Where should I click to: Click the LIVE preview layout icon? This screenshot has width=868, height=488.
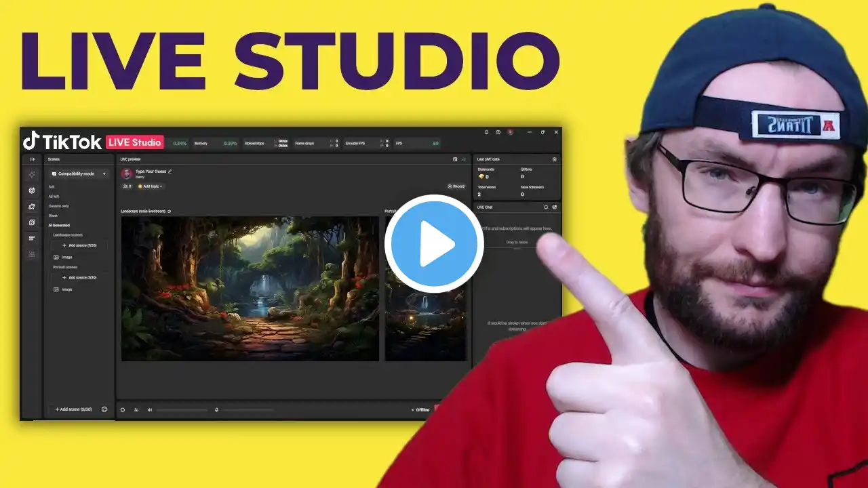(455, 159)
